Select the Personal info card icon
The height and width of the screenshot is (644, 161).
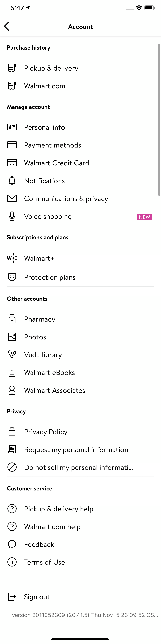(x=12, y=127)
